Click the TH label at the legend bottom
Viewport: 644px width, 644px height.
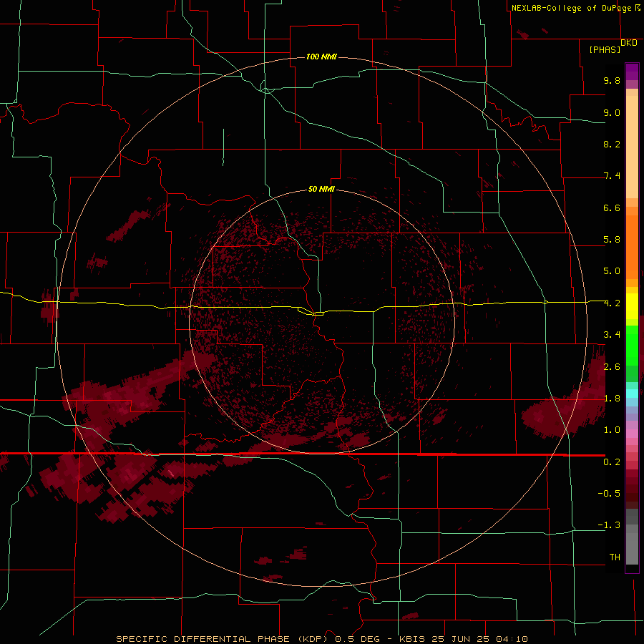pyautogui.click(x=615, y=557)
